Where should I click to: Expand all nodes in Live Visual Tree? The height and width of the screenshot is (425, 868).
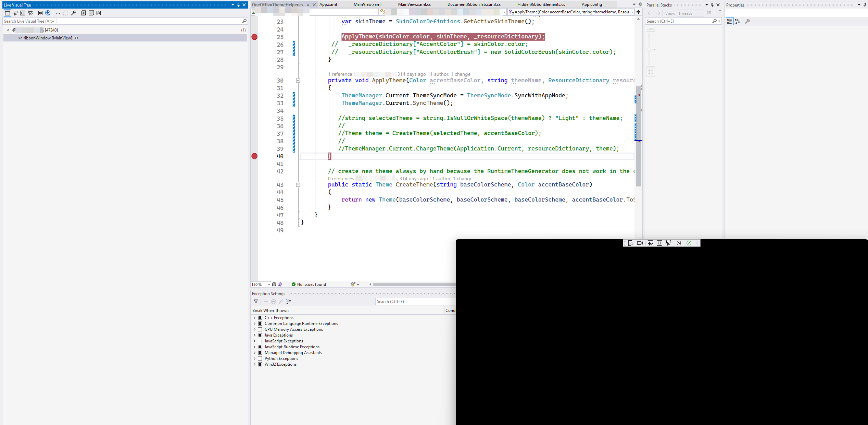click(83, 13)
